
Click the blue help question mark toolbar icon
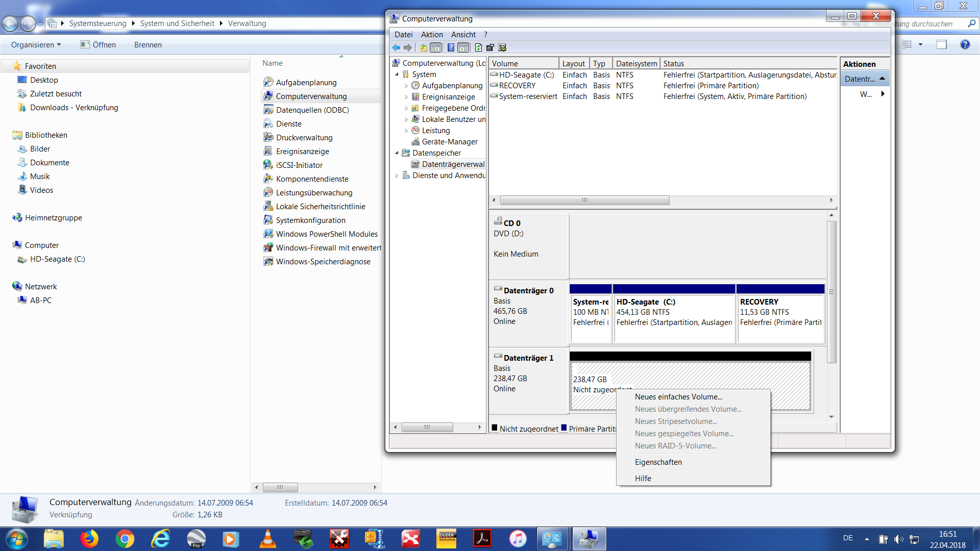click(451, 47)
